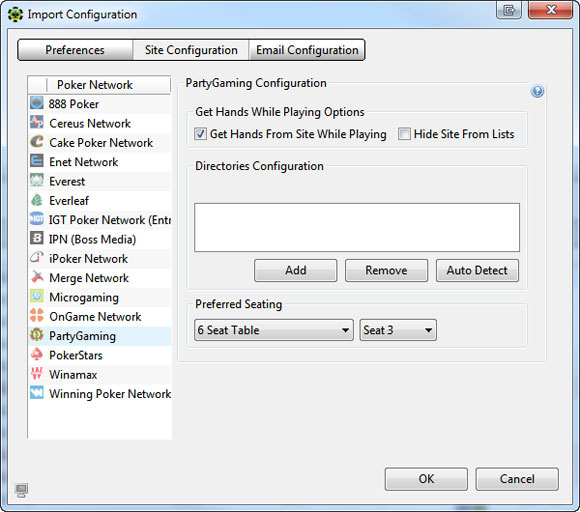
Task: Select the Enet Network entry
Action: (x=100, y=162)
